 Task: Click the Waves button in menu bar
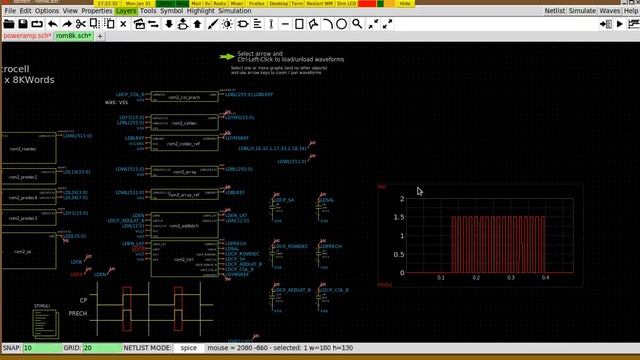pyautogui.click(x=610, y=11)
